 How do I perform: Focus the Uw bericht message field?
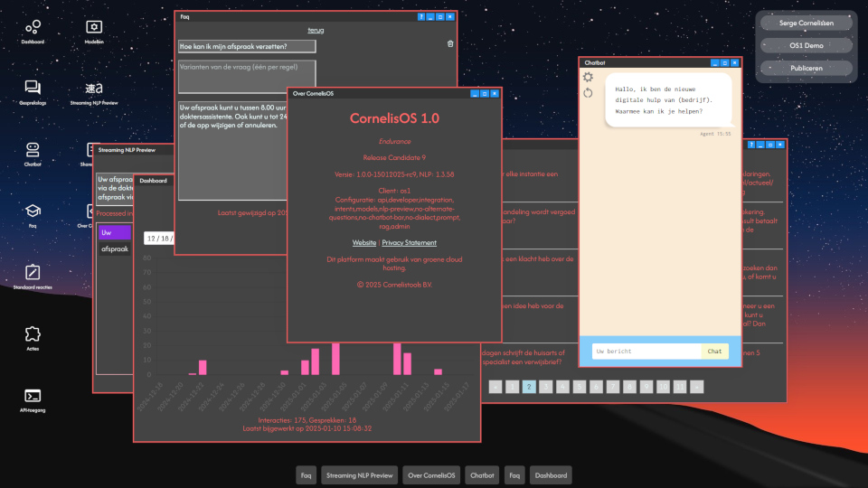click(646, 352)
